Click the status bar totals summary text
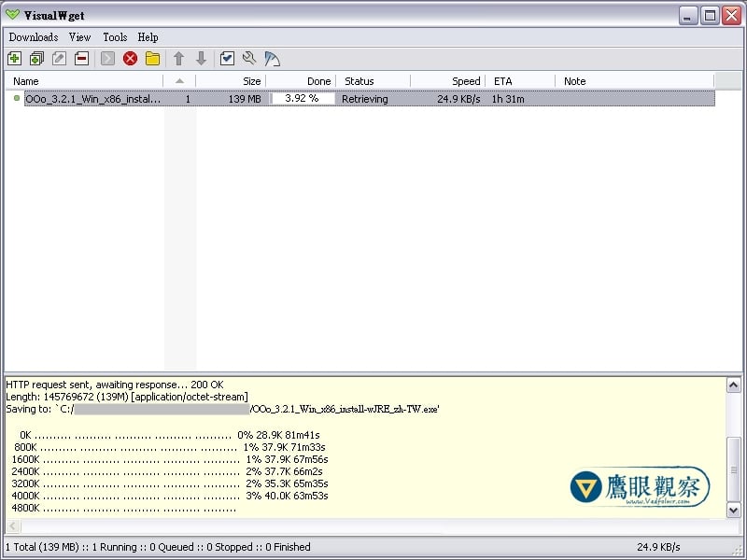747x560 pixels. coord(158,547)
